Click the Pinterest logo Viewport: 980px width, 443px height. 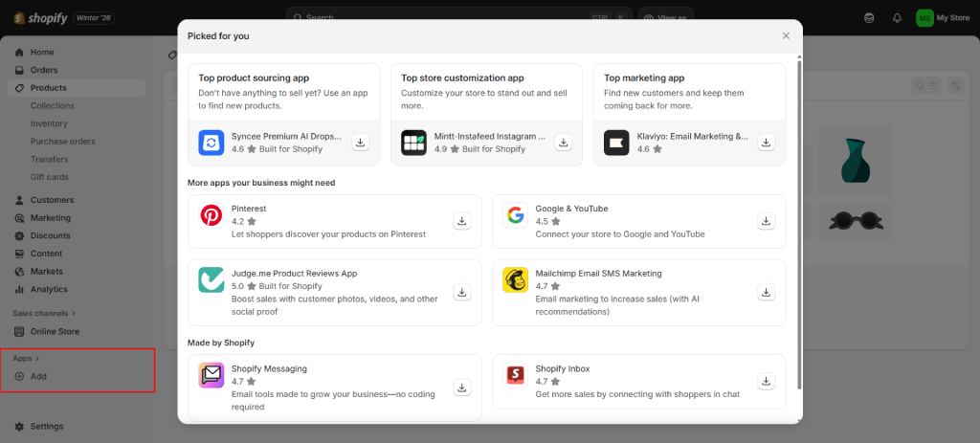tap(212, 215)
